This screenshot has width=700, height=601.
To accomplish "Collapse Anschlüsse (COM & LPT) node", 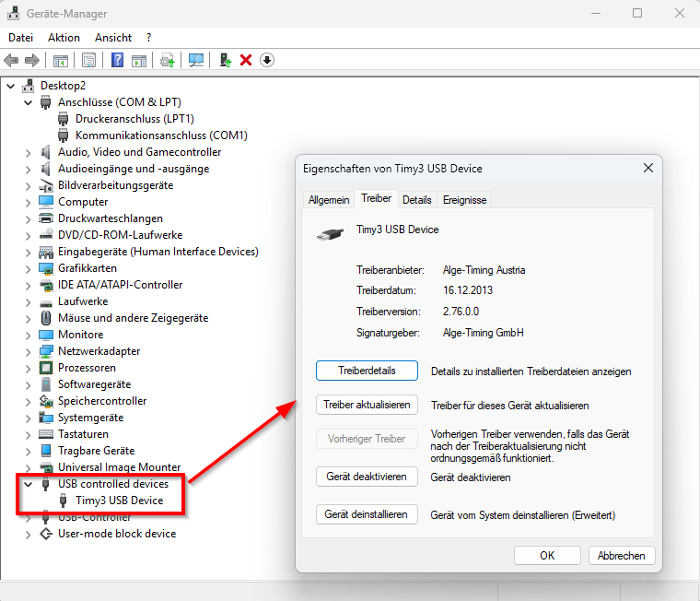I will point(29,102).
